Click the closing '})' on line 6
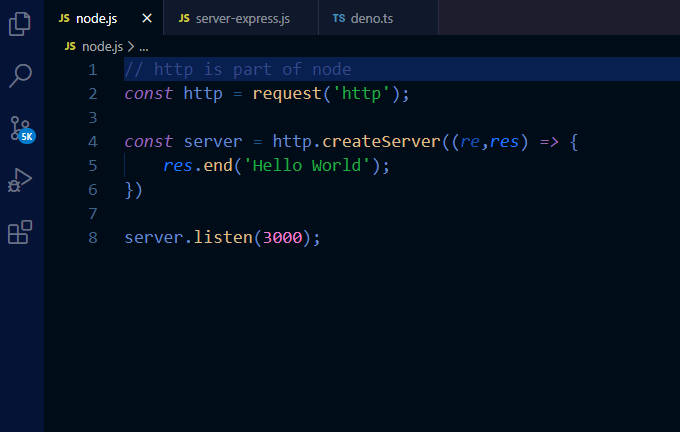Screen dimensions: 680x432 tap(133, 190)
